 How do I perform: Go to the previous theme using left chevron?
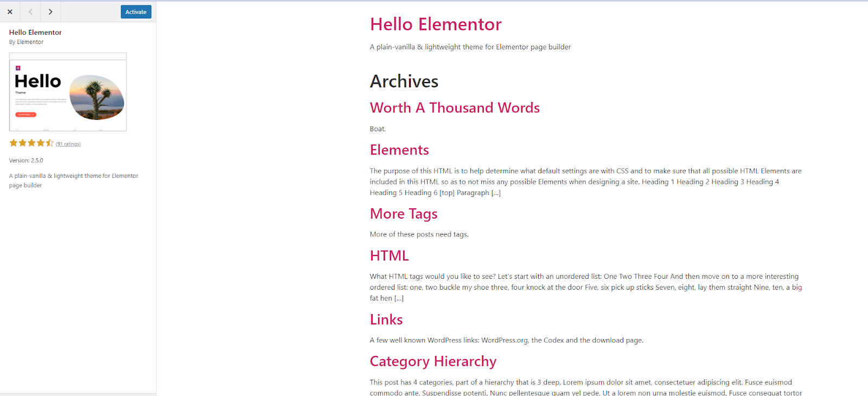(30, 11)
